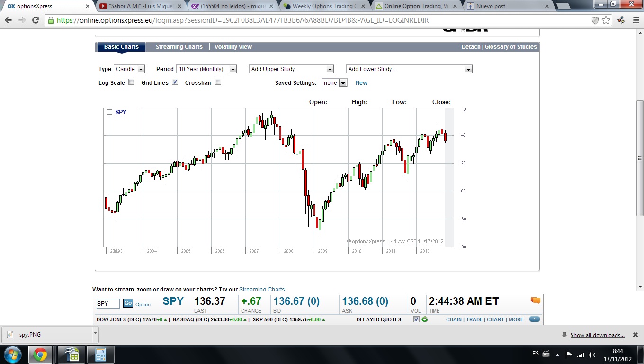Open the spy.PNG downloaded file
The width and height of the screenshot is (644, 364).
[x=46, y=334]
